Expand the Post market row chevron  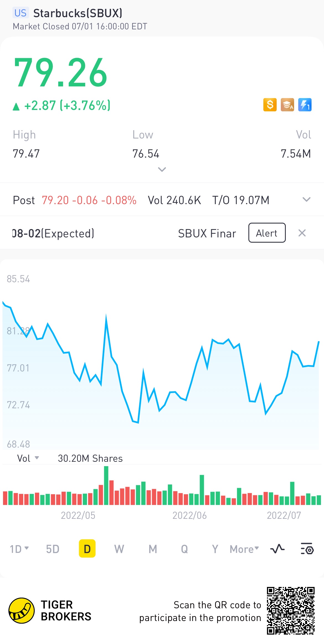(306, 200)
